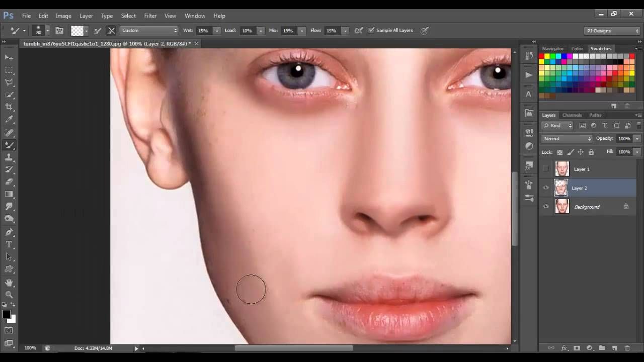Open the Character panel icon
The height and width of the screenshot is (362, 644).
tap(529, 94)
